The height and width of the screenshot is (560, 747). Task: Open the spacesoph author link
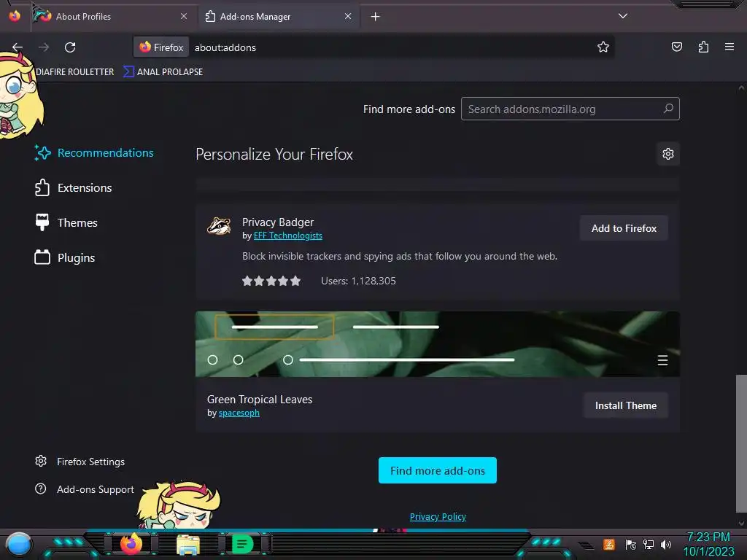click(x=239, y=413)
